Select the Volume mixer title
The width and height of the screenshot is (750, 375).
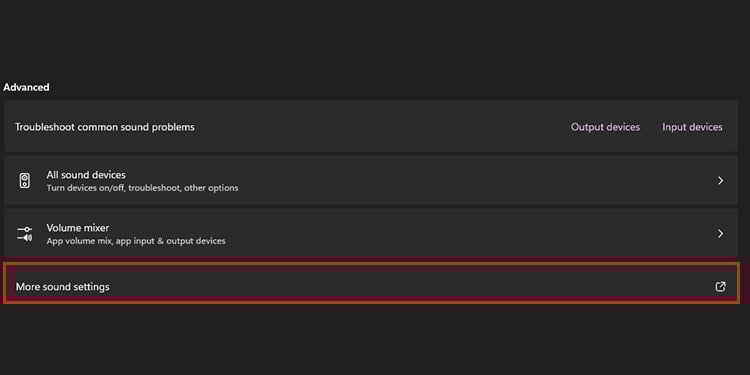(77, 228)
